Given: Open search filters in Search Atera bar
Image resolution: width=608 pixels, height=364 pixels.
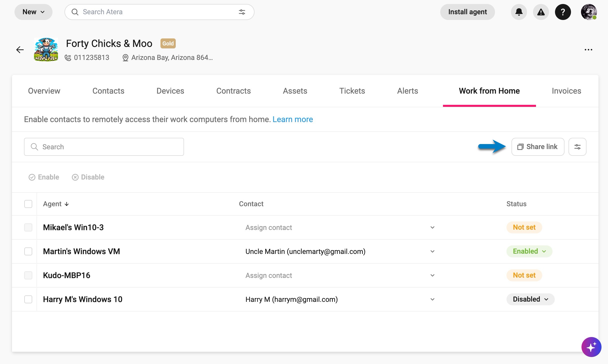Looking at the screenshot, I should click(242, 12).
